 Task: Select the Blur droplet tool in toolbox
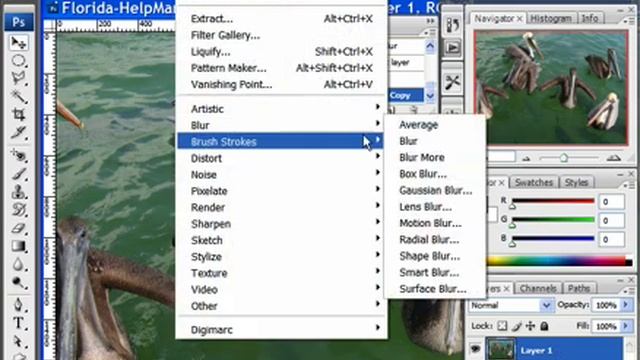pyautogui.click(x=18, y=264)
